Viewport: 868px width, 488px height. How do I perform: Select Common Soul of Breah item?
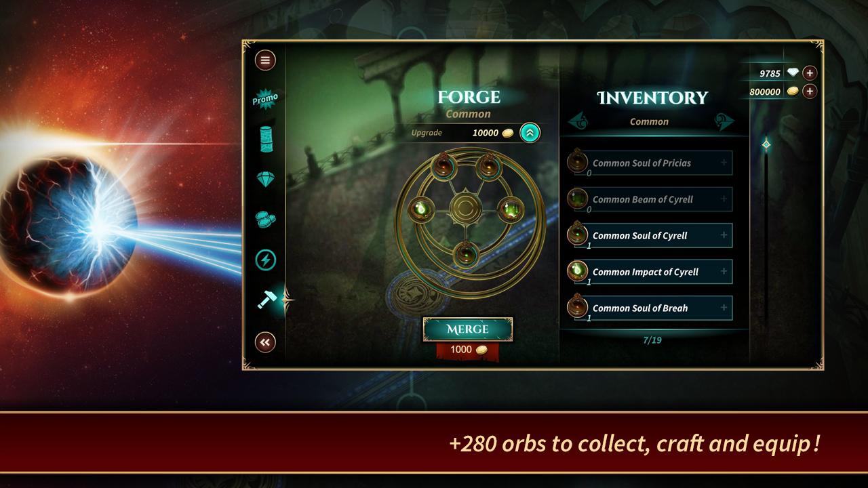pyautogui.click(x=650, y=308)
